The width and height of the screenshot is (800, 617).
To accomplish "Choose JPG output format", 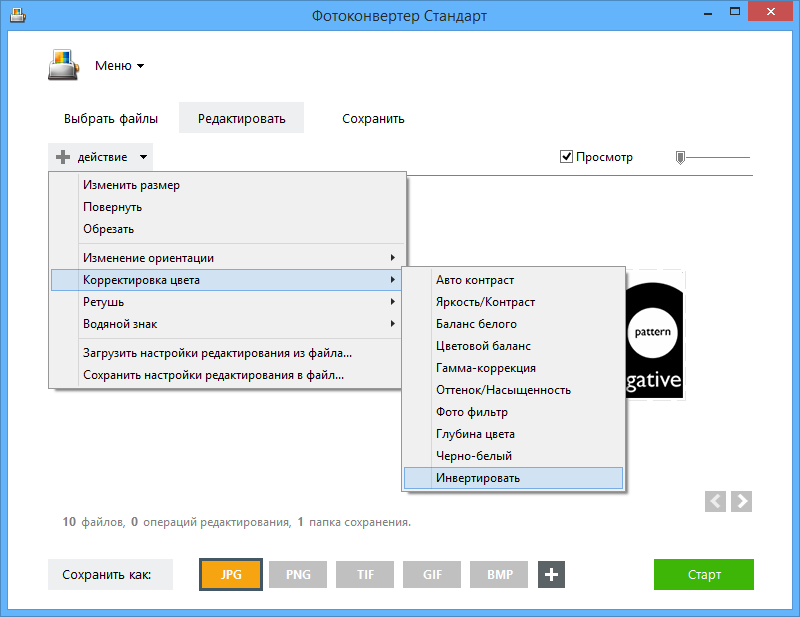I will [231, 575].
